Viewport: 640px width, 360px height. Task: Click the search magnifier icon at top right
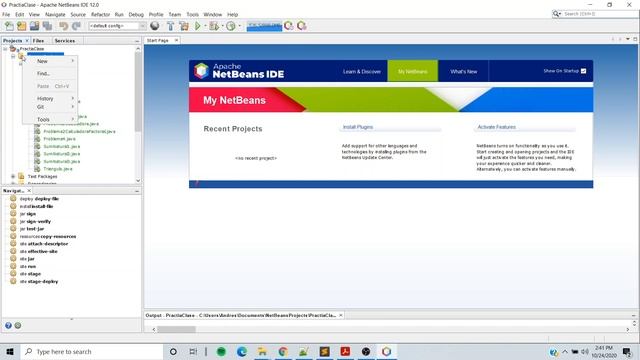pyautogui.click(x=556, y=14)
